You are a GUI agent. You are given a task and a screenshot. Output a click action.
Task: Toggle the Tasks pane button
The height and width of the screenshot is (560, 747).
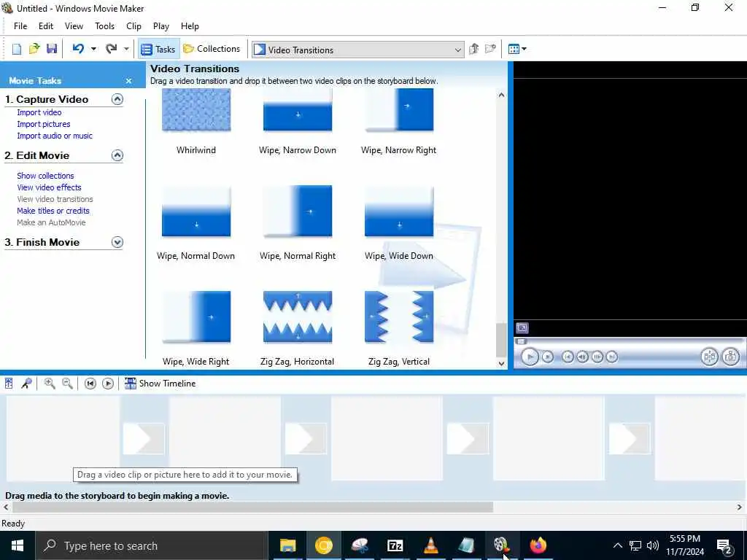click(158, 49)
